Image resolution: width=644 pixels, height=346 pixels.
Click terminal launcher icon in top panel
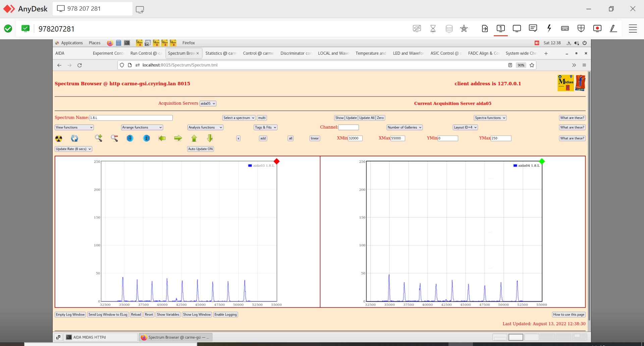(x=127, y=43)
